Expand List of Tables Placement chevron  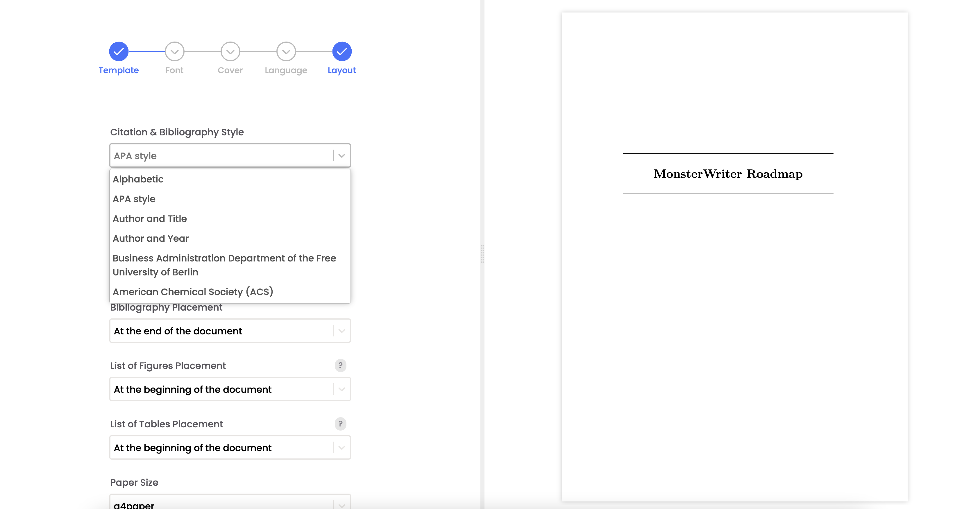(341, 448)
